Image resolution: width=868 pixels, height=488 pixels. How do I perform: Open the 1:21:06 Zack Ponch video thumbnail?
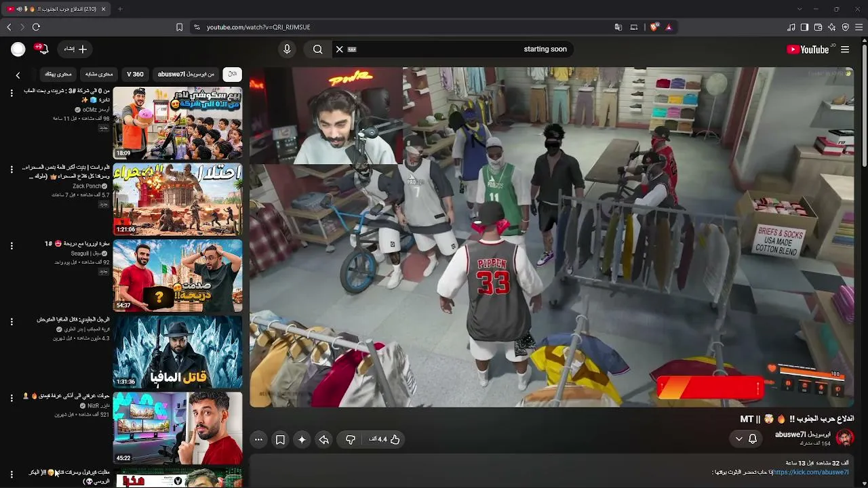coord(178,199)
